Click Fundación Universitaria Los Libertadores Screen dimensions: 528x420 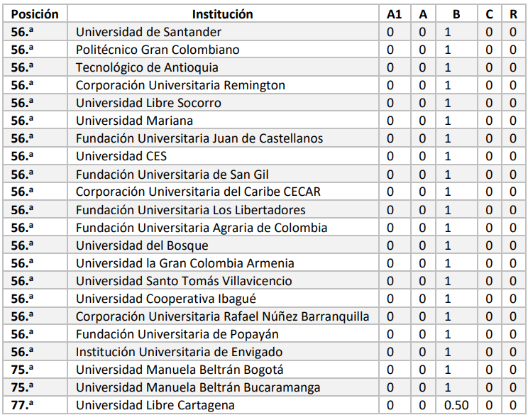(191, 209)
